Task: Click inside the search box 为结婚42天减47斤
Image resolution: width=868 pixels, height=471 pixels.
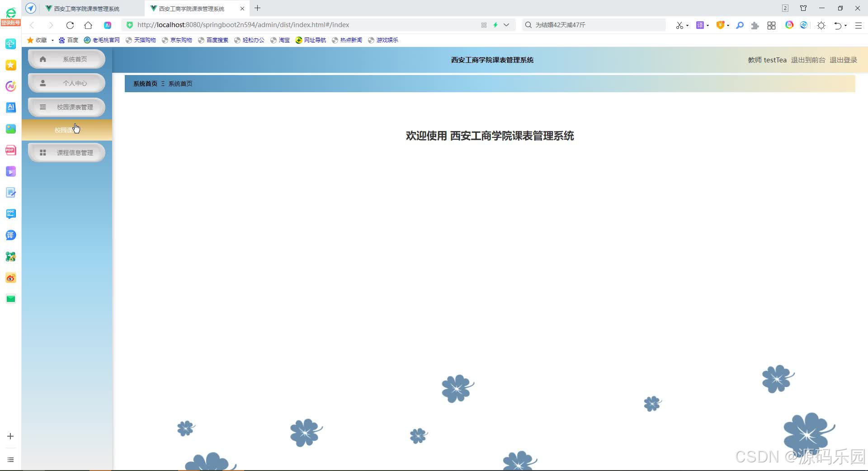Action: pos(592,25)
